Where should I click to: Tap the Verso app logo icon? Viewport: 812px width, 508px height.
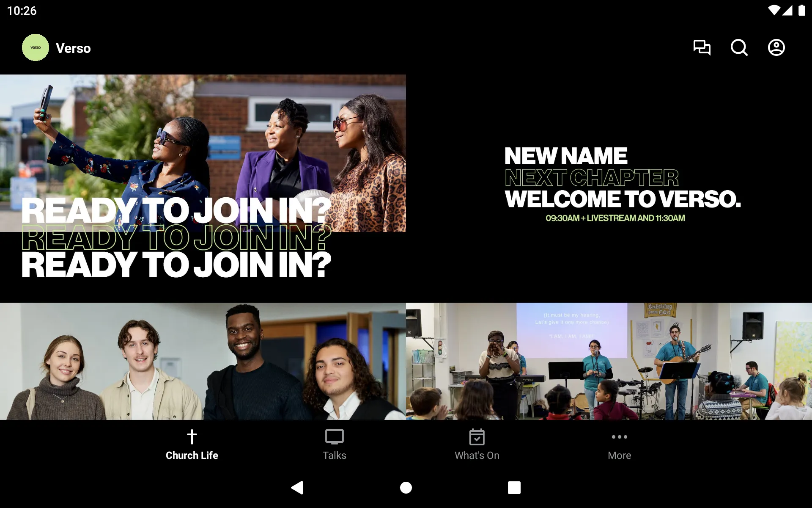[35, 47]
